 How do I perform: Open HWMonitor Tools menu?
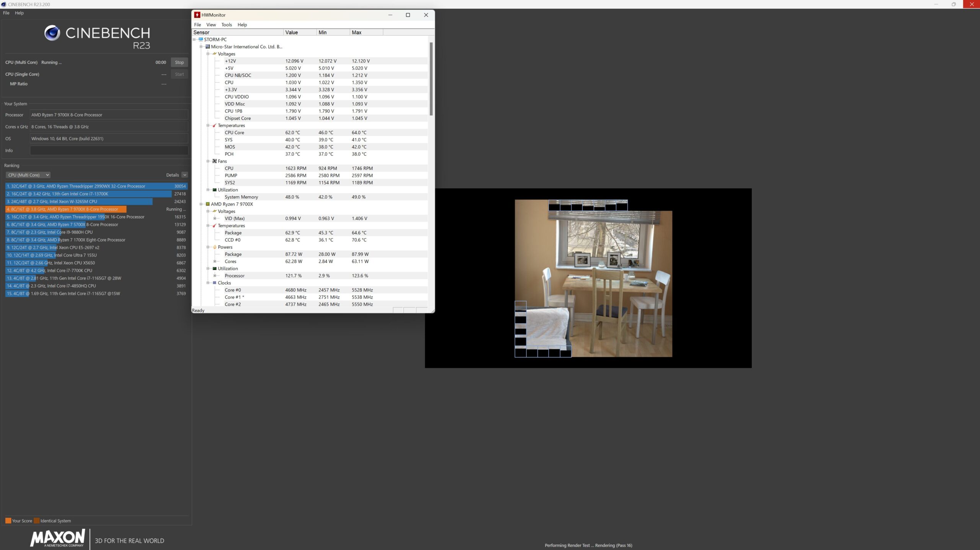227,24
